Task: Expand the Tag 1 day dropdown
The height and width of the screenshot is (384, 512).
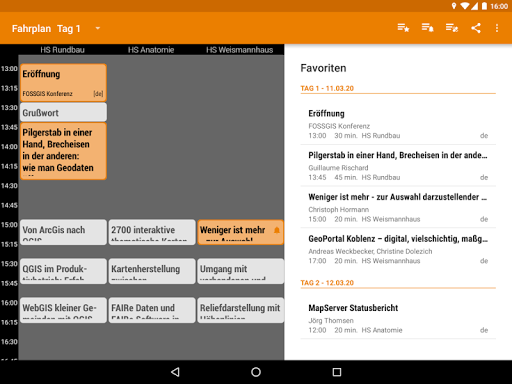Action: [98, 28]
